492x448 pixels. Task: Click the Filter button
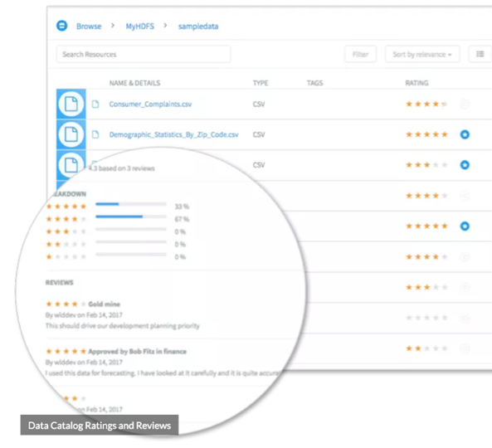coord(360,54)
